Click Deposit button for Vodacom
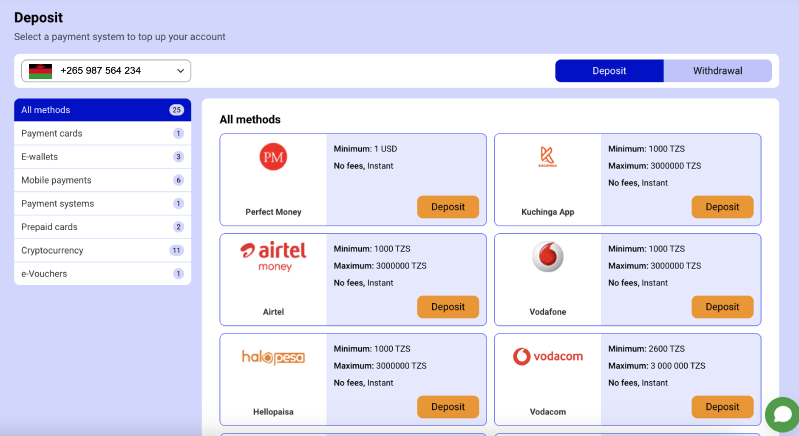 point(722,407)
